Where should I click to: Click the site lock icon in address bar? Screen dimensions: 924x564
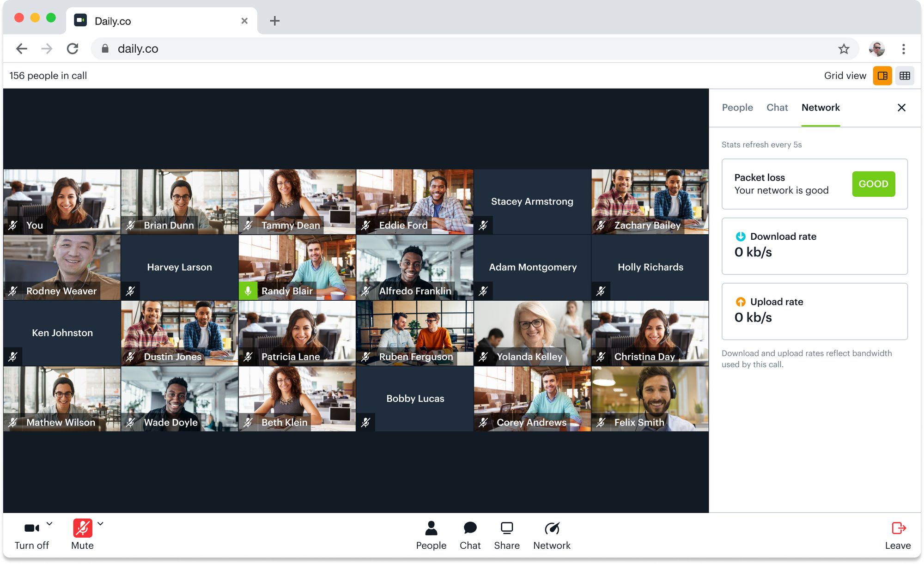[x=105, y=49]
